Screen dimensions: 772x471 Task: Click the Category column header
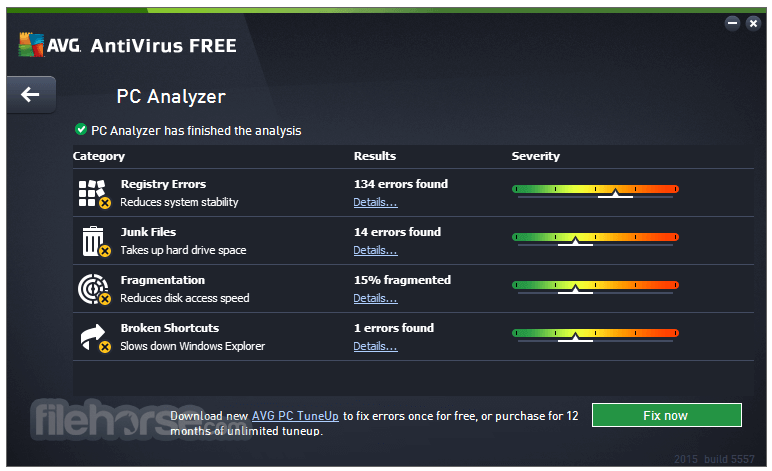[99, 157]
